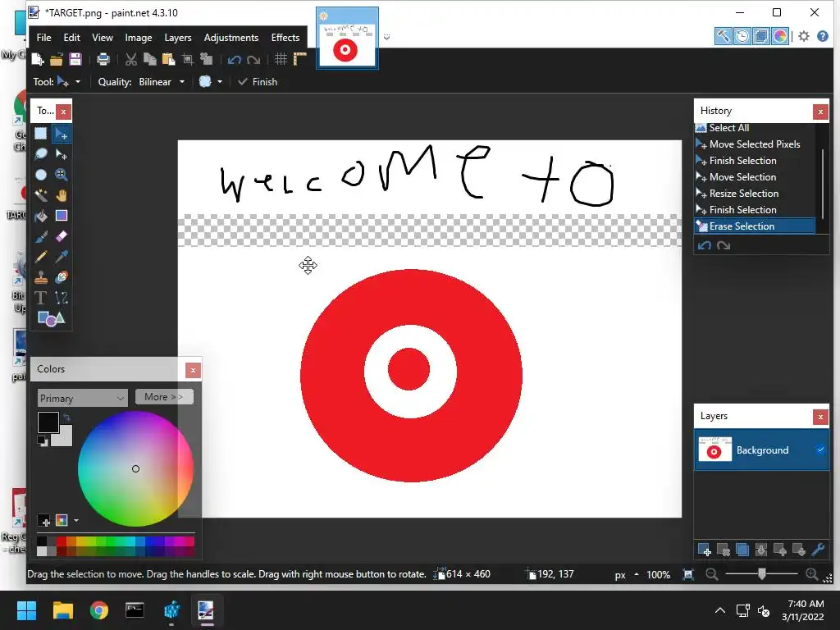Select the Magic Wand tool
The height and width of the screenshot is (630, 840).
pos(41,195)
